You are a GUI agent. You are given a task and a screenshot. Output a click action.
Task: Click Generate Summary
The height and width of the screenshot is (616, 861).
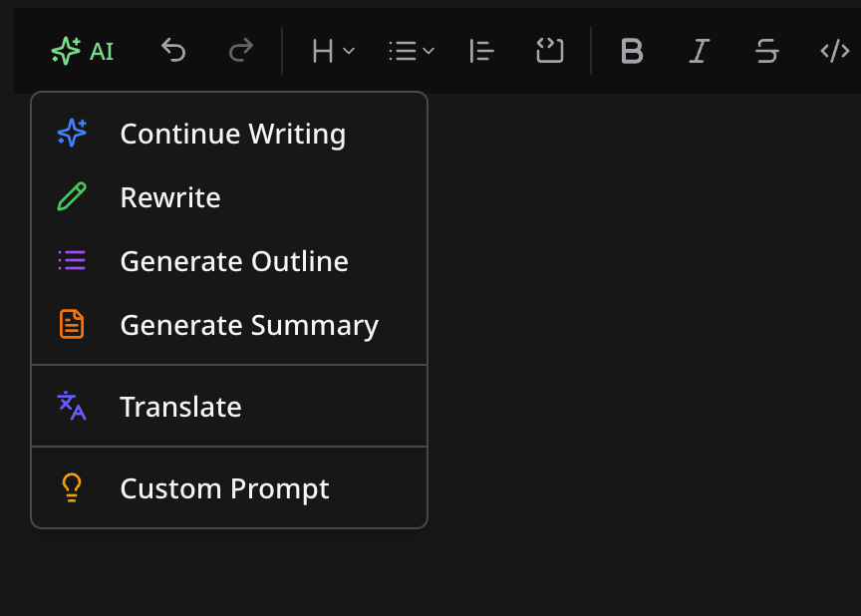click(249, 324)
